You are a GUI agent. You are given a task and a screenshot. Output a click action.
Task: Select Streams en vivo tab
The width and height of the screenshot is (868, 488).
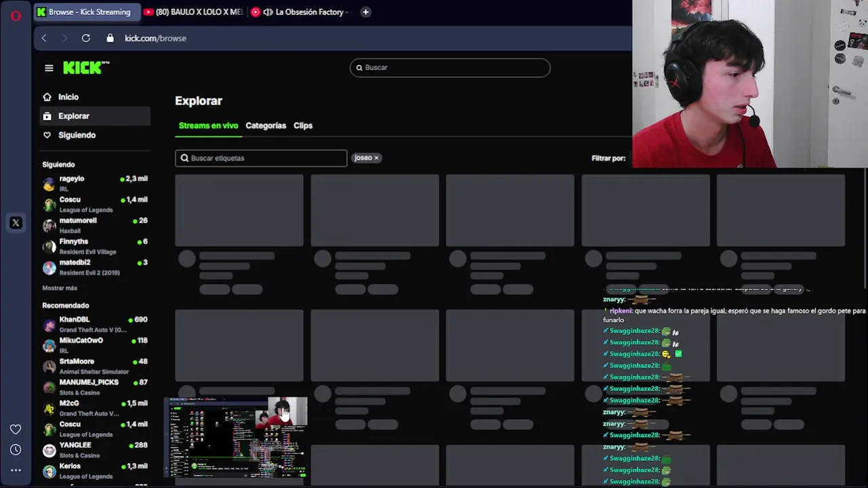coord(208,125)
